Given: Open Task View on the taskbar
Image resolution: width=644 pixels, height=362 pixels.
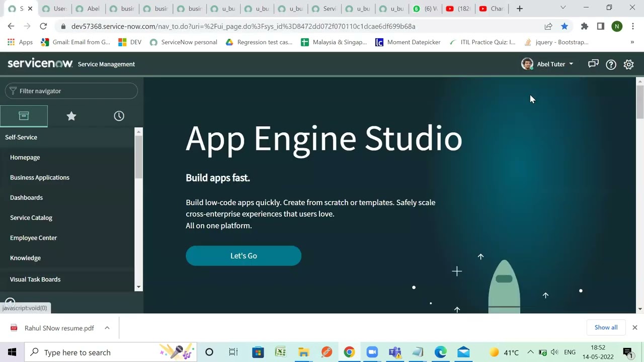Looking at the screenshot, I should click(x=233, y=352).
